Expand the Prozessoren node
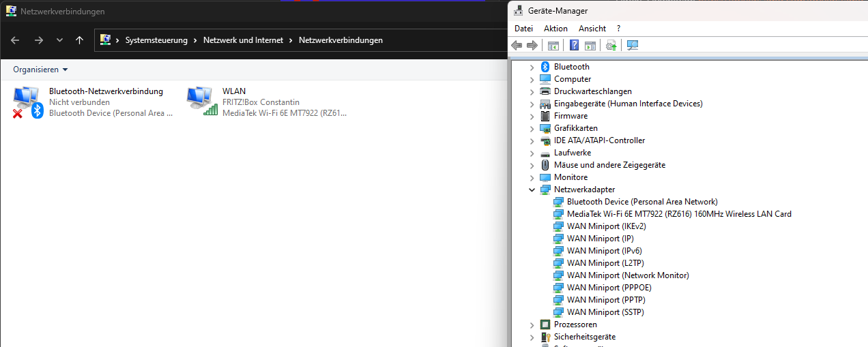Viewport: 868px width, 347px height. [532, 325]
